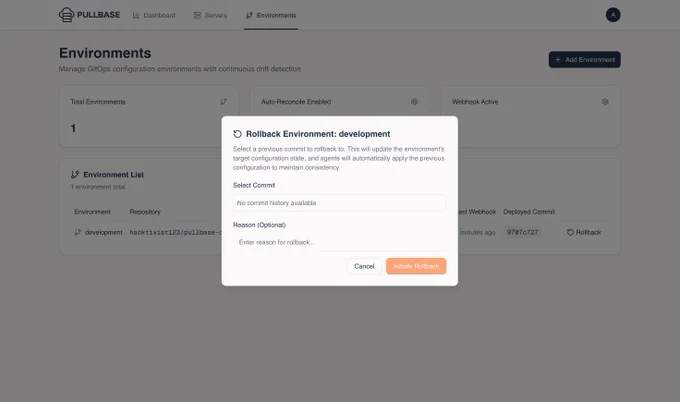Click the hacktivist123/pullbase repository text
This screenshot has height=402, width=680.
pos(176,232)
